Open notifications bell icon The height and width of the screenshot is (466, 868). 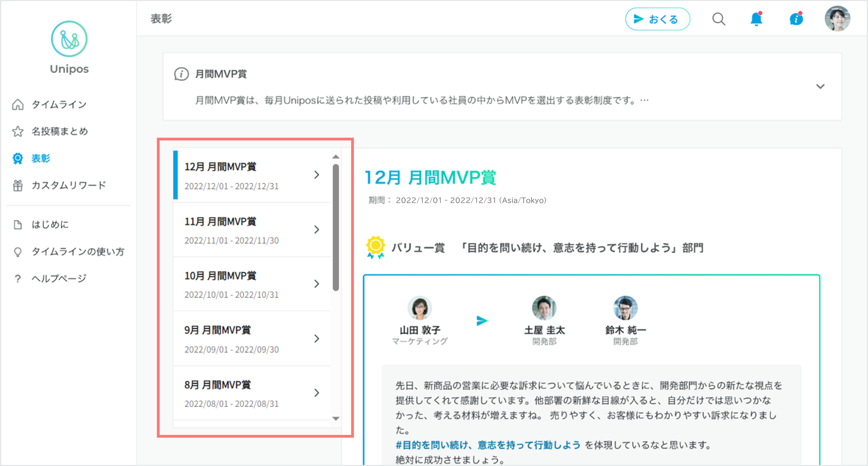coord(756,19)
